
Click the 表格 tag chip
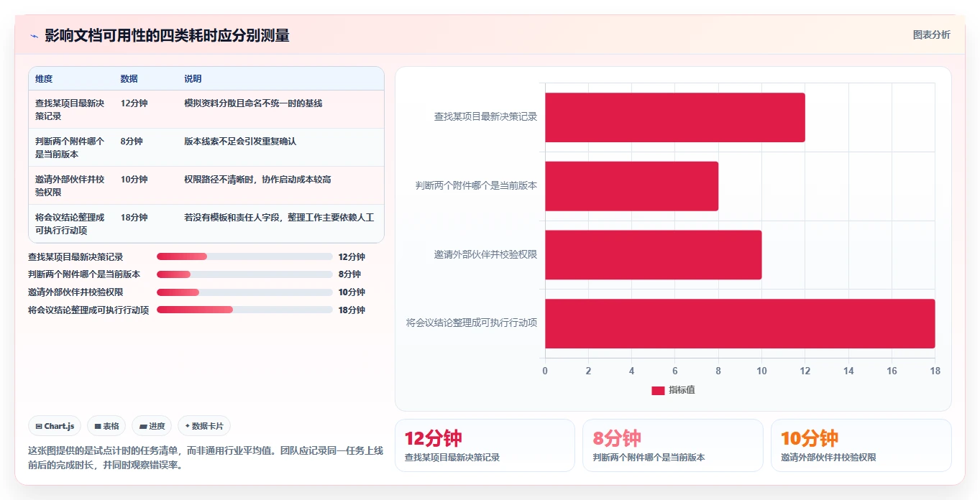coord(106,426)
